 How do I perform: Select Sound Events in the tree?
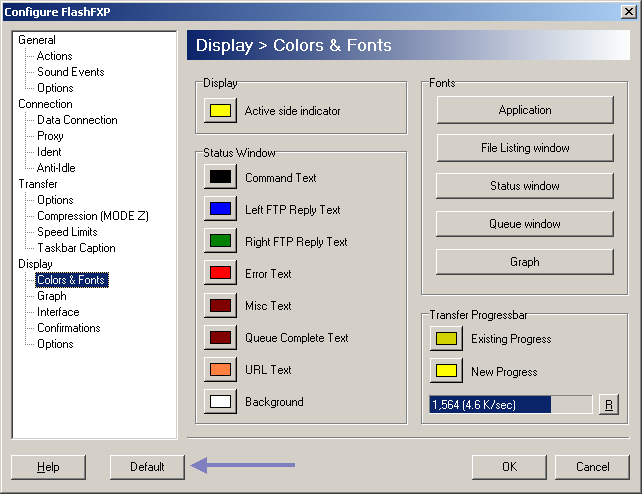pyautogui.click(x=70, y=72)
